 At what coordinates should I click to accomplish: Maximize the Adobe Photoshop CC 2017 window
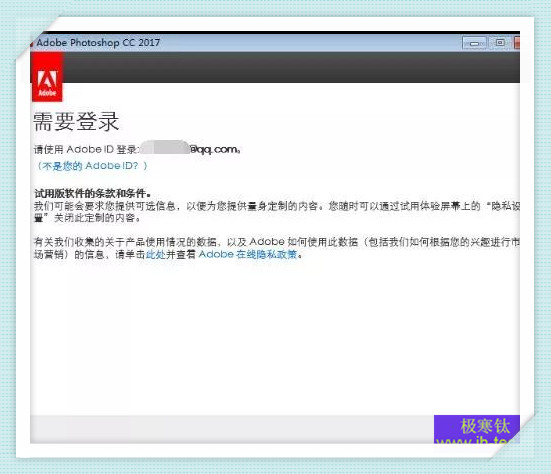click(500, 43)
